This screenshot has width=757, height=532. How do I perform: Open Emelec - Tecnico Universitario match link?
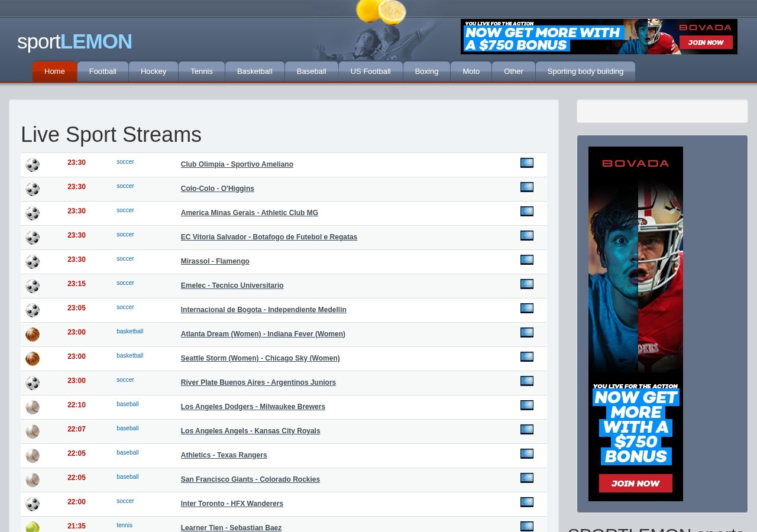pyautogui.click(x=232, y=286)
